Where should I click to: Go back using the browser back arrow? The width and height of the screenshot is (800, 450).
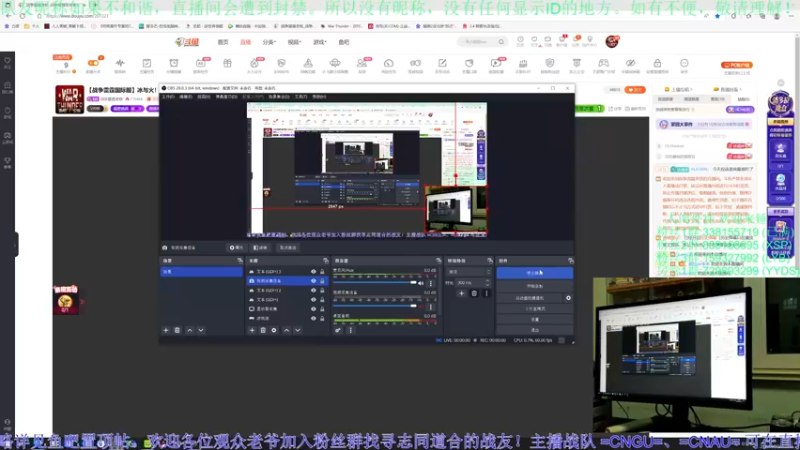click(x=9, y=16)
